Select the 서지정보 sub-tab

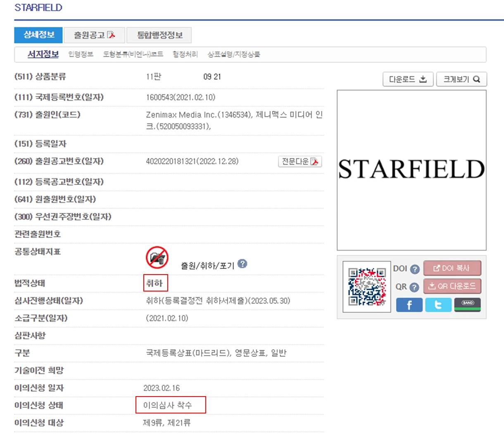[43, 54]
